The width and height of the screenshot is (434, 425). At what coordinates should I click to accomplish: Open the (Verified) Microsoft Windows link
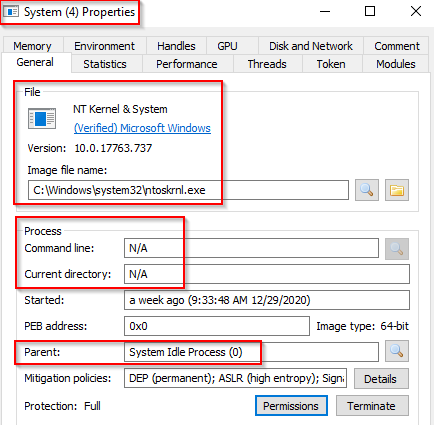click(142, 128)
